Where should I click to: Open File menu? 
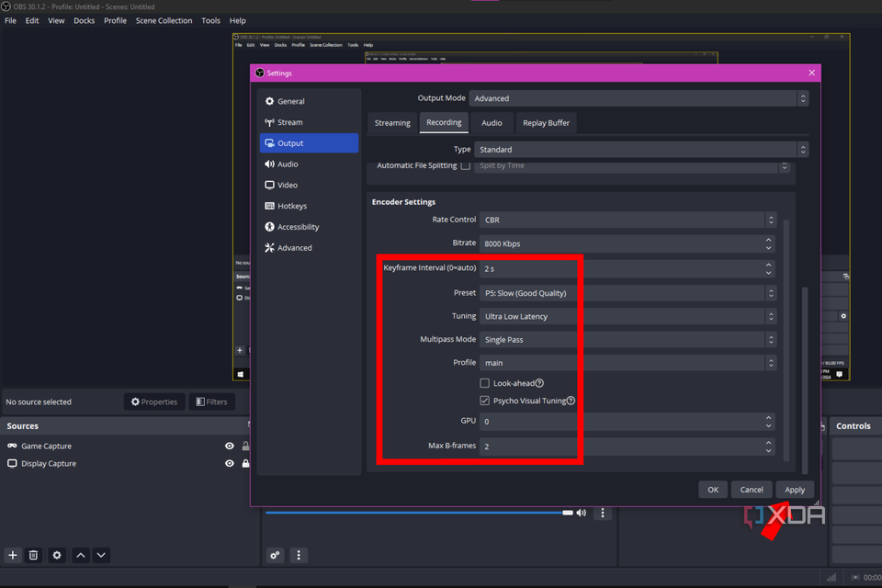click(x=11, y=20)
